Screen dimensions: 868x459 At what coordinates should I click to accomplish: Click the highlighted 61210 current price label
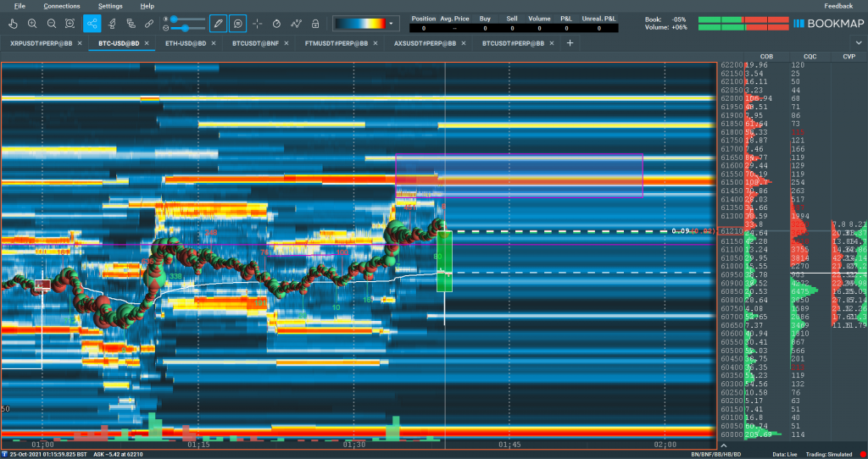(x=732, y=231)
